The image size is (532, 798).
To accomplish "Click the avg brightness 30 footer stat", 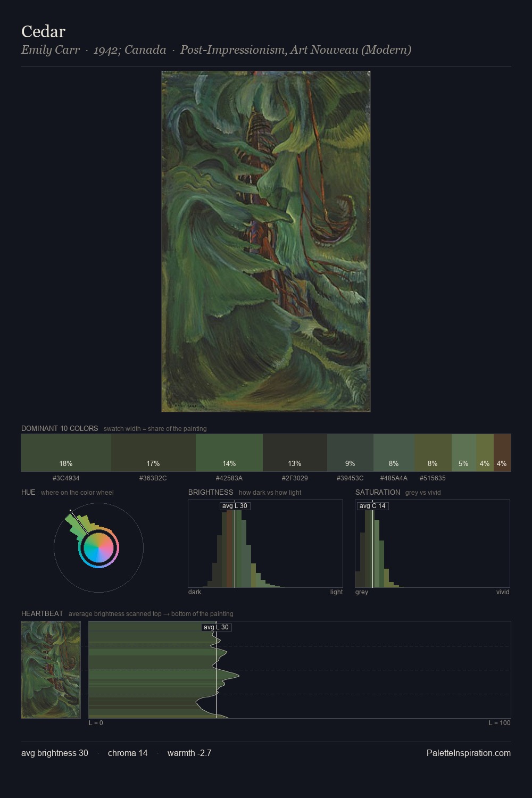I will 55,753.
